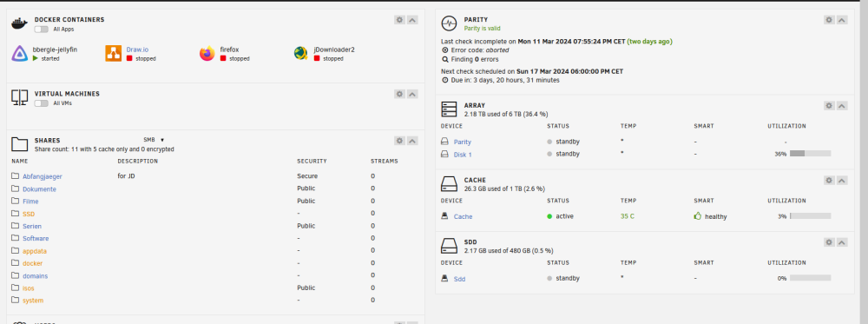Viewport: 868px width, 324px height.
Task: Click the Cache device disk icon
Action: pos(444,216)
